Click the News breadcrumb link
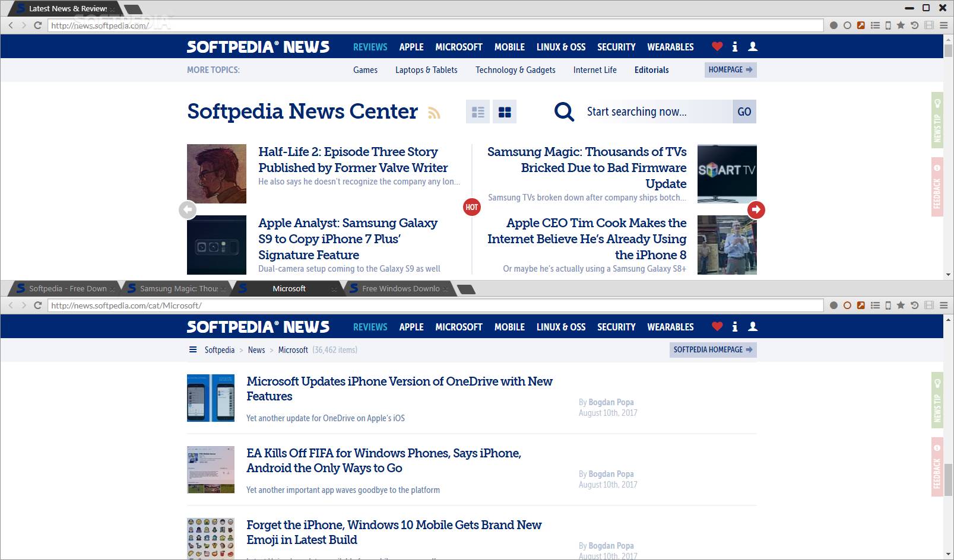The image size is (954, 560). pos(256,350)
